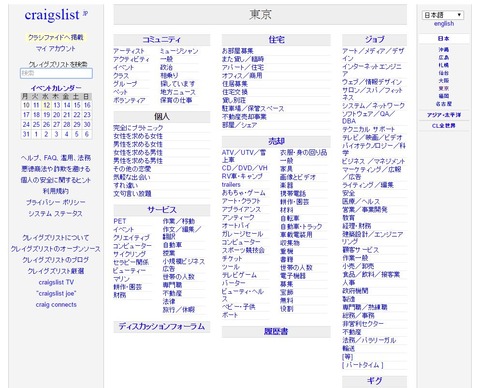This screenshot has height=388, width=480.
Task: Open サイクリング services link
Action: point(129,254)
